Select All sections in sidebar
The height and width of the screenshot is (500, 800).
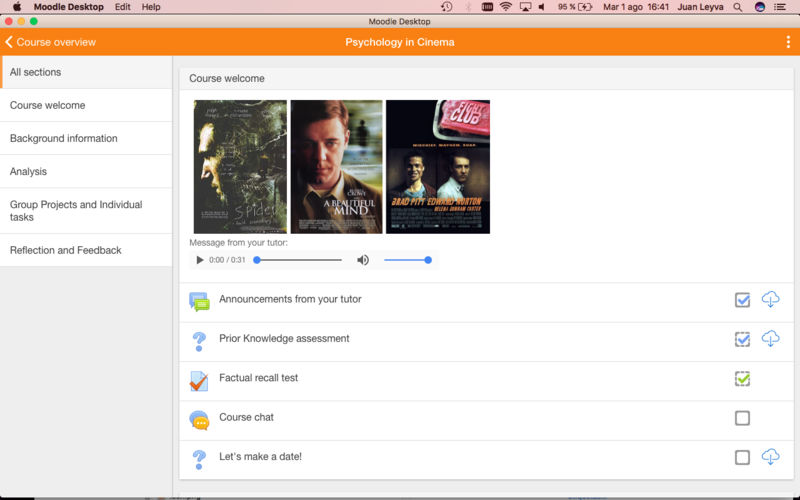(86, 72)
